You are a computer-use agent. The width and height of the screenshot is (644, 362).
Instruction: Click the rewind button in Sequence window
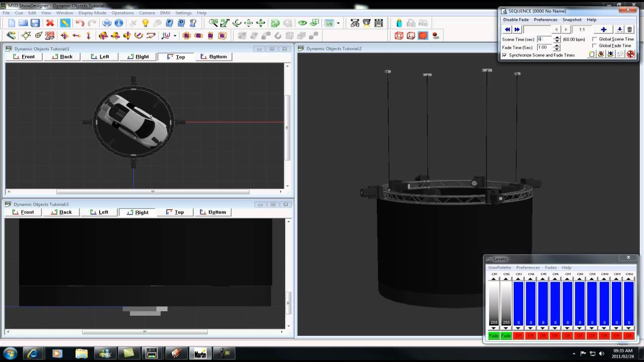click(x=508, y=30)
